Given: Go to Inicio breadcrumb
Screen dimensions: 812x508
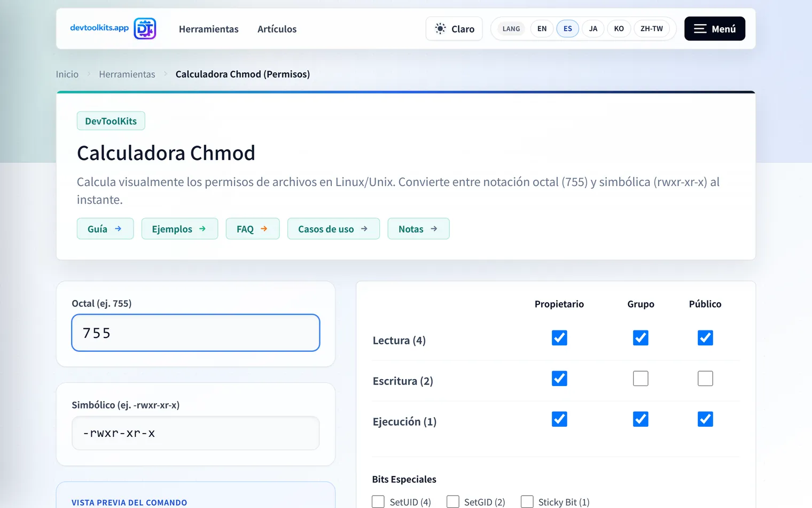Looking at the screenshot, I should [67, 74].
